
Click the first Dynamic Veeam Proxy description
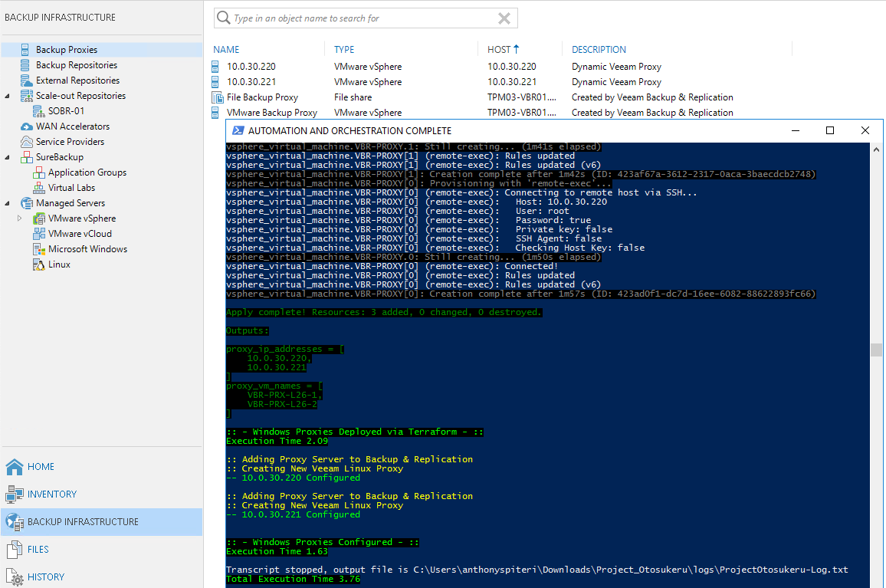click(x=616, y=67)
